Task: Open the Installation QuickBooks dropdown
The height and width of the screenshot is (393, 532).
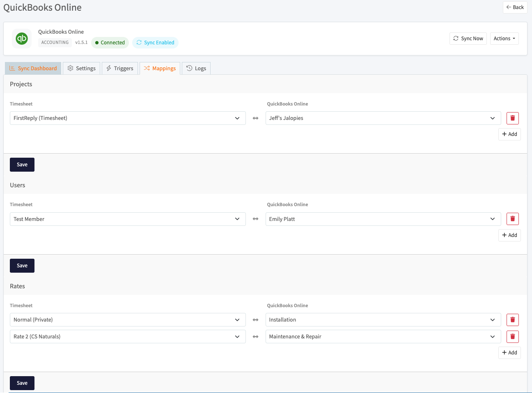Action: 383,320
